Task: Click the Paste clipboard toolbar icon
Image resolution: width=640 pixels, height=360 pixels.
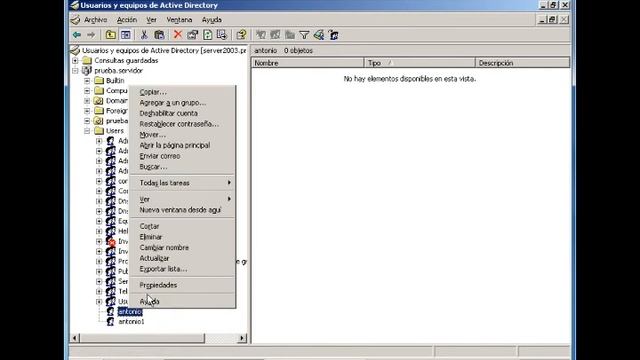Action: (159, 35)
